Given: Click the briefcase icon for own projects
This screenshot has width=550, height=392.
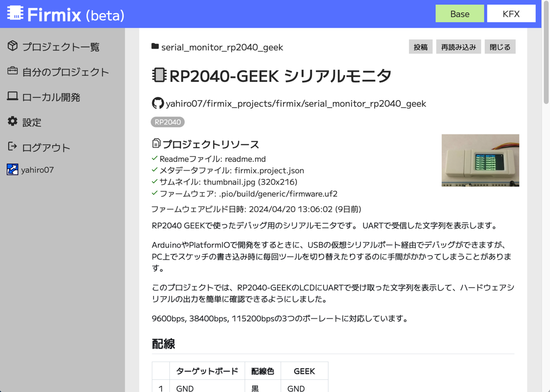Looking at the screenshot, I should [13, 71].
